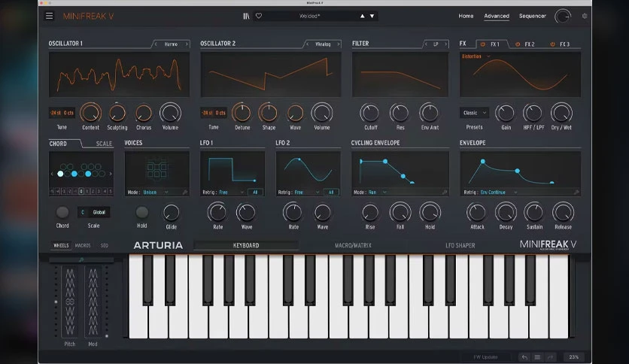Open the Macro/Matrix tab
This screenshot has height=364, width=629.
[353, 245]
